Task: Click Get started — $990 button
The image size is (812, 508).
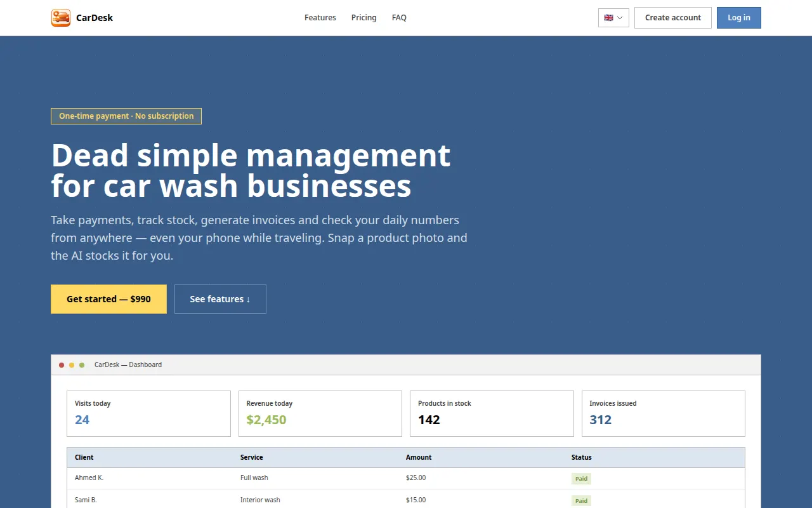Action: [108, 299]
